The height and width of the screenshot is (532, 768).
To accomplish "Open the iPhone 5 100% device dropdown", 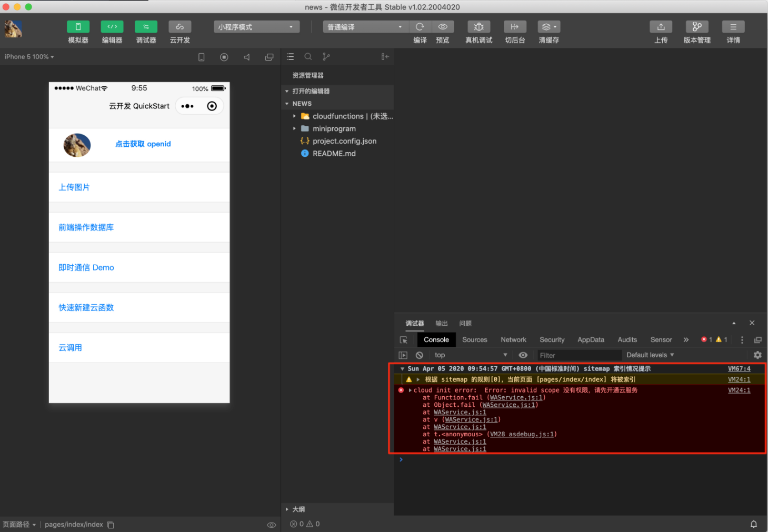I will 29,57.
